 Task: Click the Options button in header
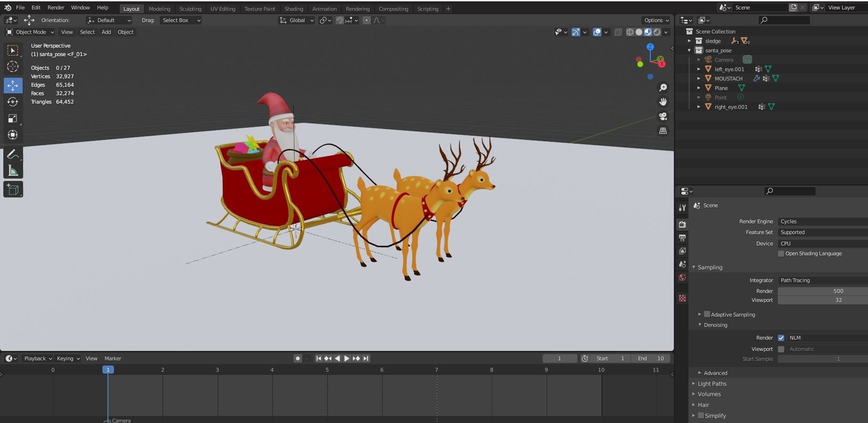click(656, 20)
